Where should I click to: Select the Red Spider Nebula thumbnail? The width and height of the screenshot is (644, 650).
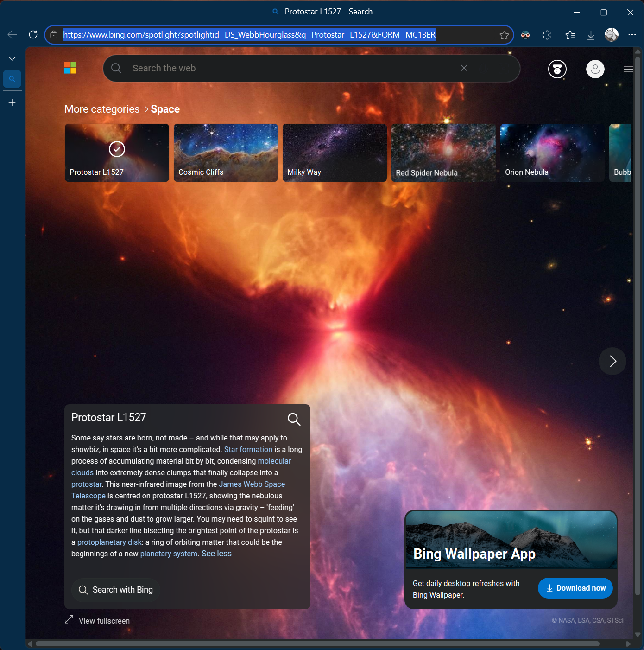point(443,153)
